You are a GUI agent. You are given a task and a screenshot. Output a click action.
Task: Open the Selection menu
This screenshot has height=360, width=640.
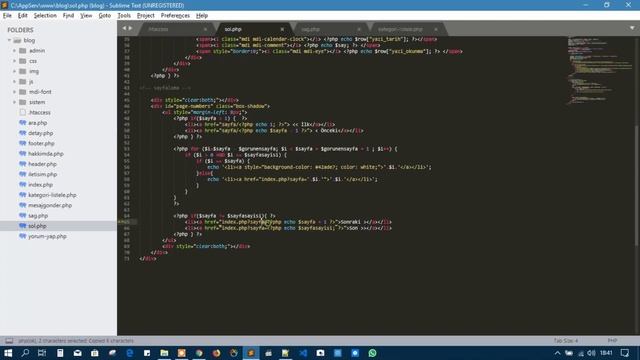click(x=45, y=16)
